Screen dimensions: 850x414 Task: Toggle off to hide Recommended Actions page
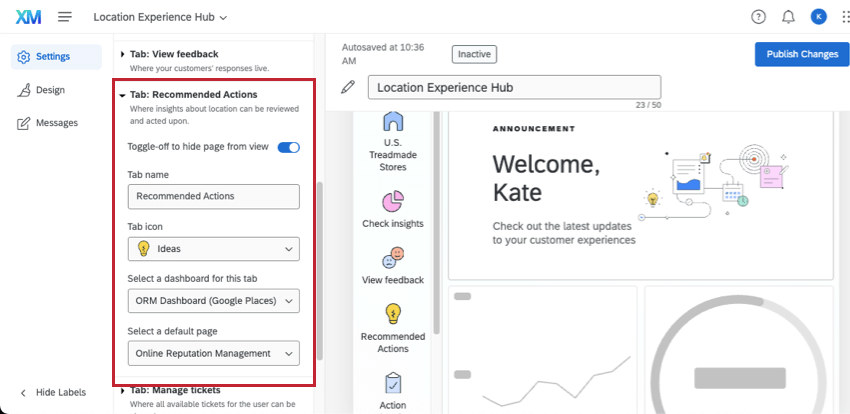click(288, 147)
